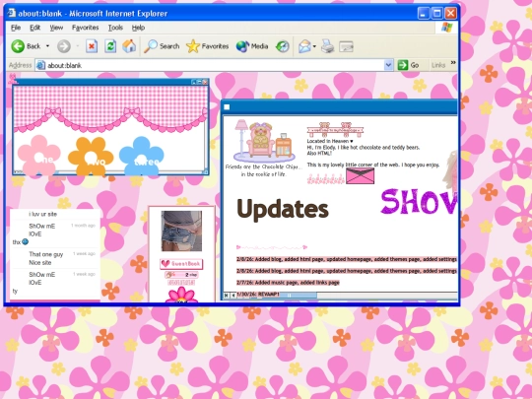Stop page loading with the red X icon
The width and height of the screenshot is (532, 399).
tap(92, 46)
